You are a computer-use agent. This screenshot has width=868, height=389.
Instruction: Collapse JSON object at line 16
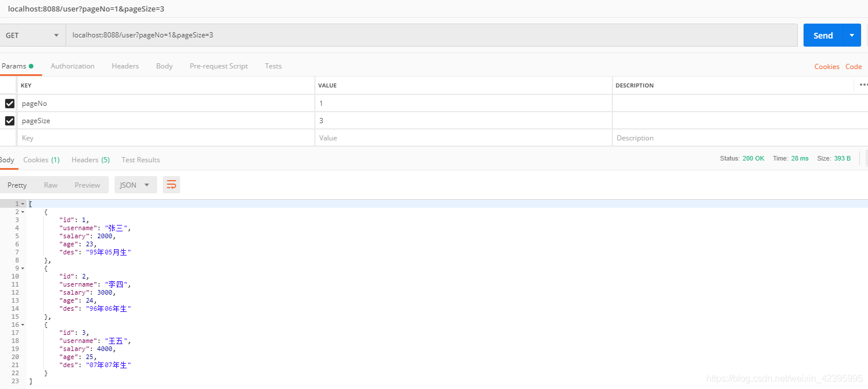coord(23,325)
